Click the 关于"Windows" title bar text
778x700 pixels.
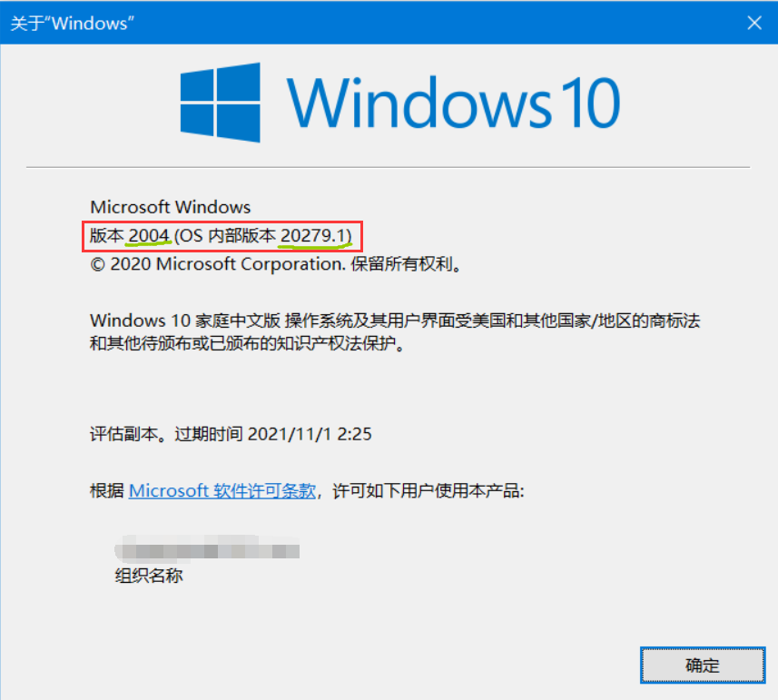point(73,24)
